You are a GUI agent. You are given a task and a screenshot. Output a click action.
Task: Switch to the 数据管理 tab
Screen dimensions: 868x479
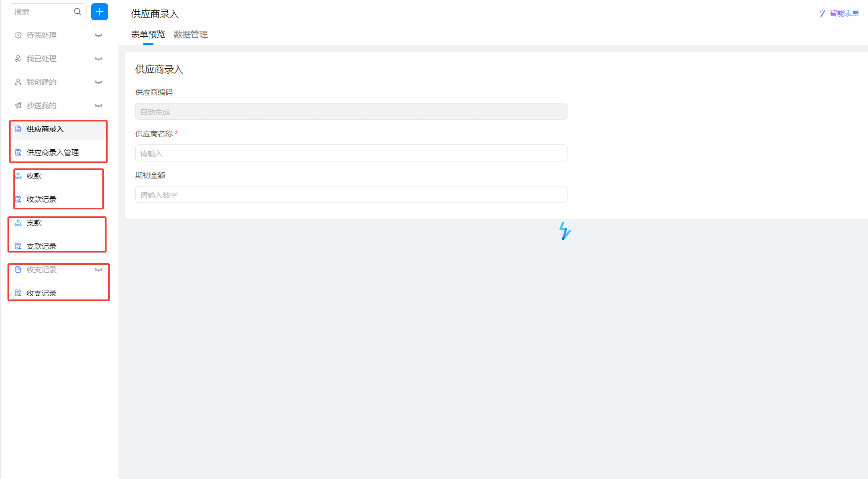point(191,35)
